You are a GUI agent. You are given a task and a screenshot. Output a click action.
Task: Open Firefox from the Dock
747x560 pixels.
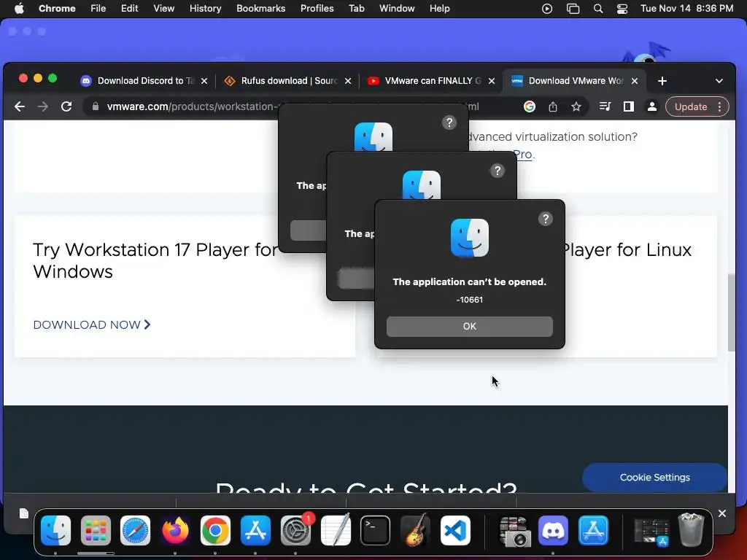pos(175,531)
